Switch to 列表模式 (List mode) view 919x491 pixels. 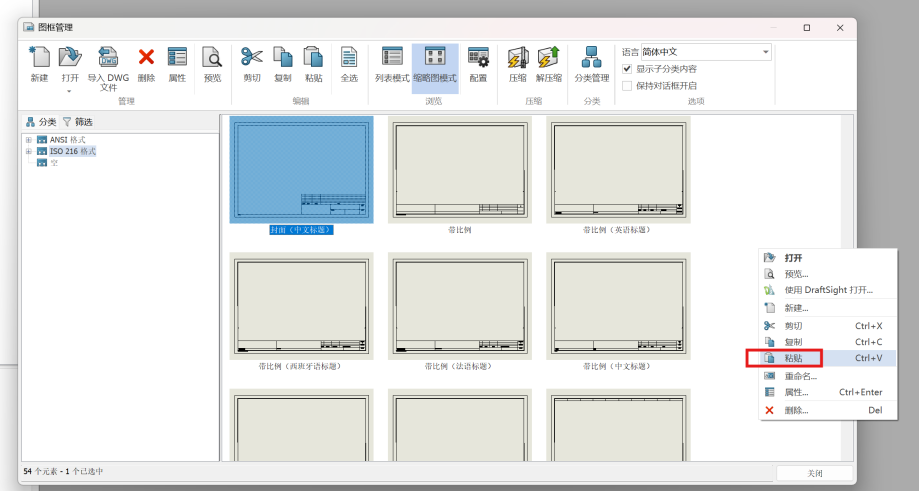coord(392,59)
